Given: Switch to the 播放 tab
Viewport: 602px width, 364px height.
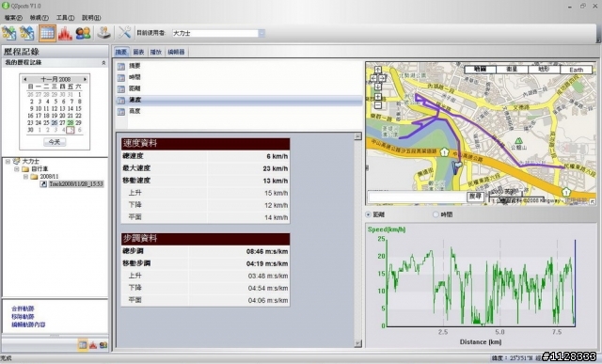Looking at the screenshot, I should click(155, 52).
